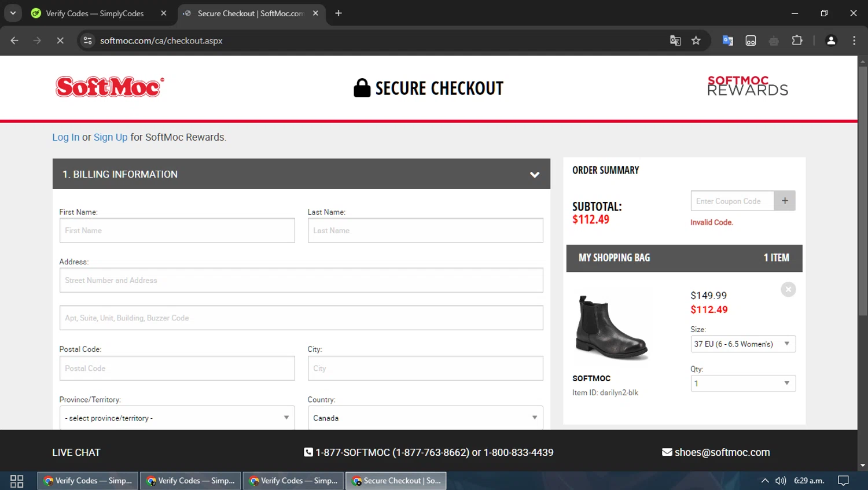Open the Qty dropdown
This screenshot has width=868, height=490.
pyautogui.click(x=743, y=384)
